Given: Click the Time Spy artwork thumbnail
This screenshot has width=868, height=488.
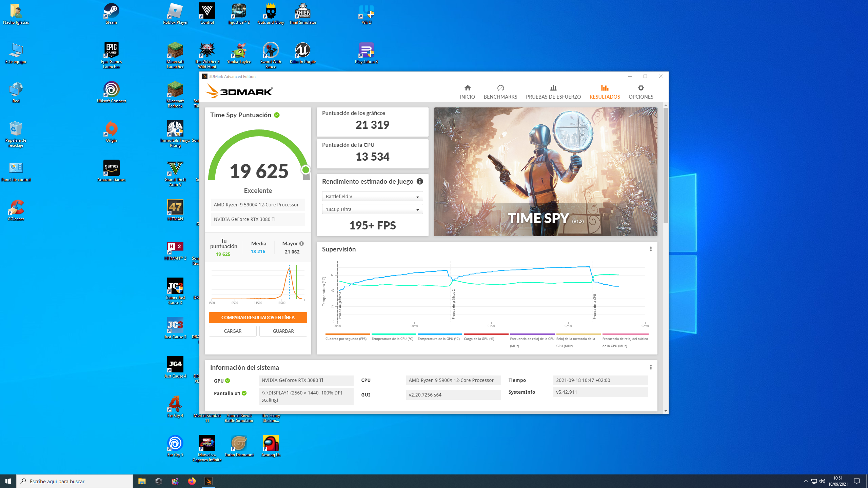Looking at the screenshot, I should (545, 171).
